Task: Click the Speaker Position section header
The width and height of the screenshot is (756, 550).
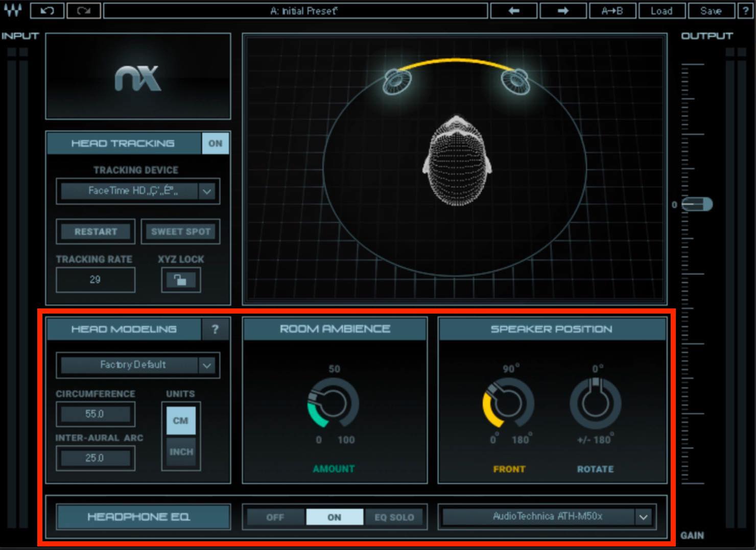Action: 552,329
